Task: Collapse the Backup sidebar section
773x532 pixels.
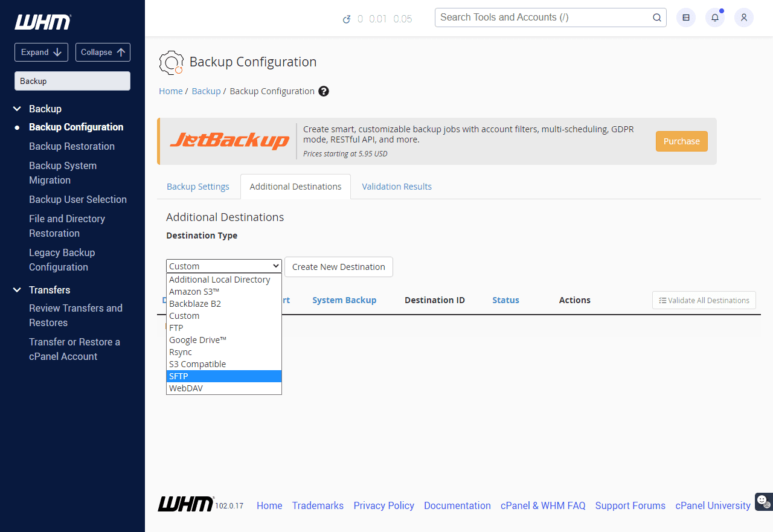Action: 17,109
